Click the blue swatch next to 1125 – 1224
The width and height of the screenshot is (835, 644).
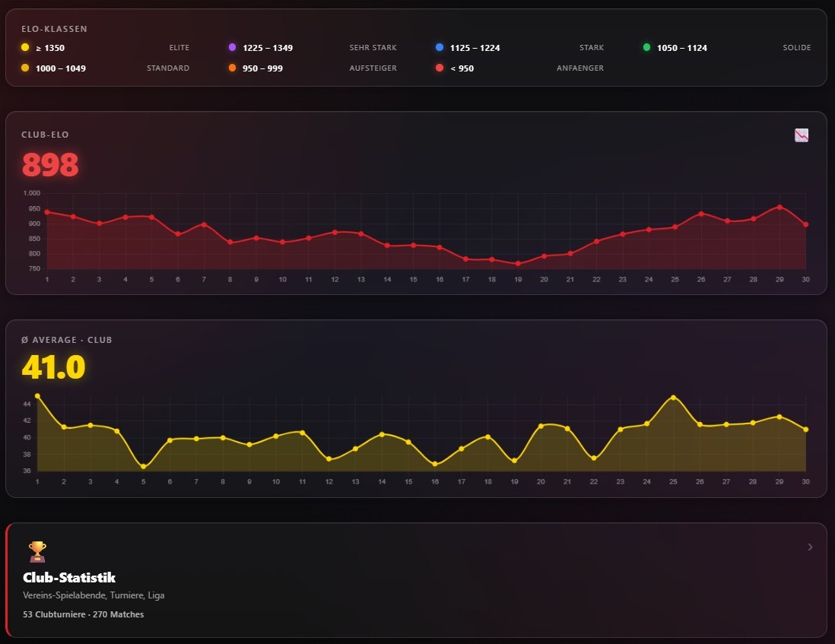(x=440, y=47)
